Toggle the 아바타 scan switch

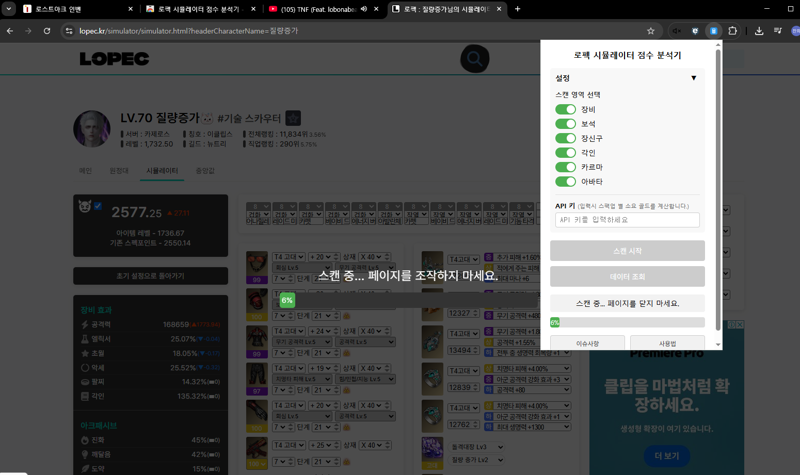565,182
